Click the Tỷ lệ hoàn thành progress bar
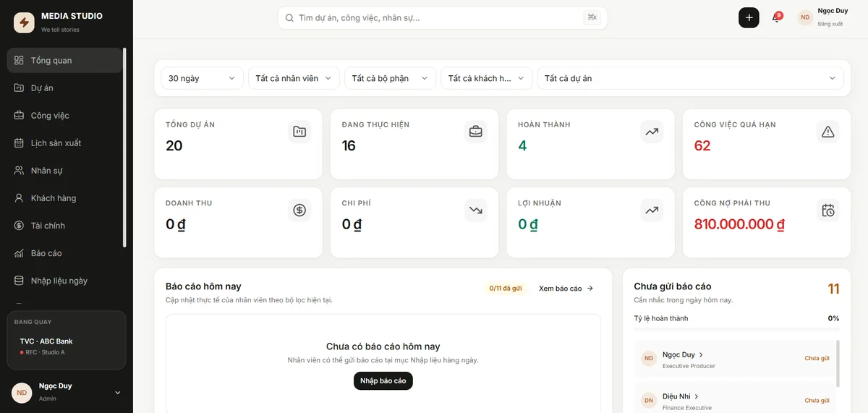Image resolution: width=868 pixels, height=413 pixels. click(x=736, y=329)
